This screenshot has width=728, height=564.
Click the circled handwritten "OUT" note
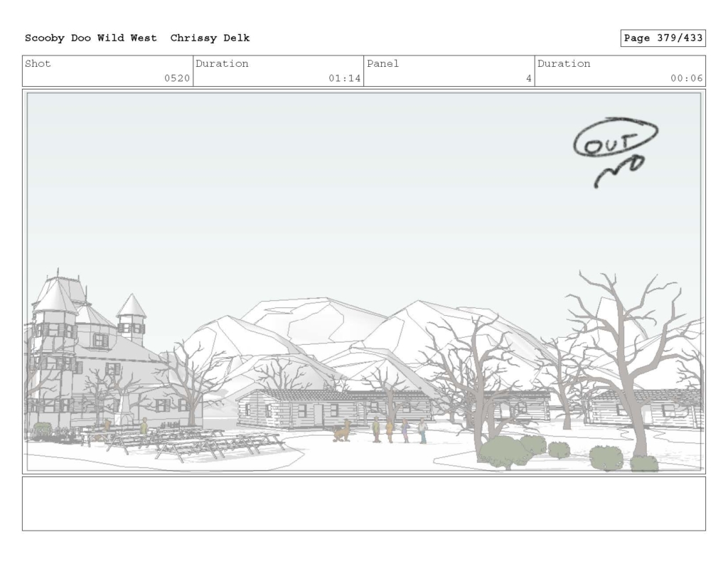pos(616,137)
